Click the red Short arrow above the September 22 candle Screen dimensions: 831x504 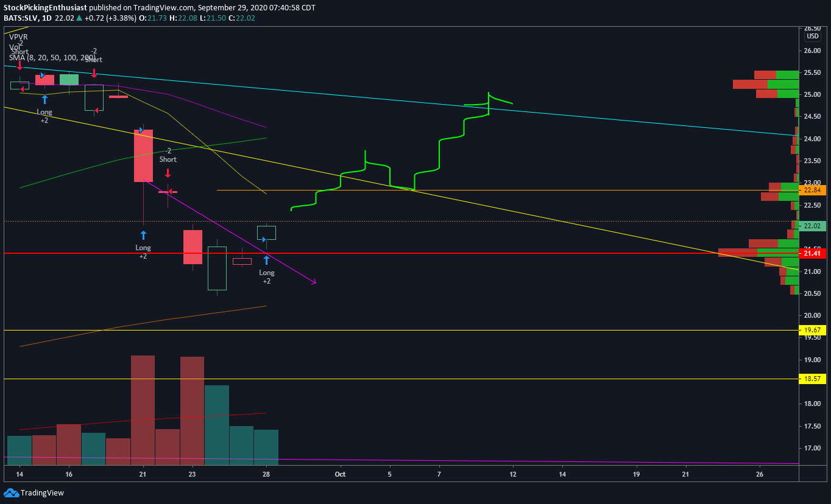click(x=168, y=173)
